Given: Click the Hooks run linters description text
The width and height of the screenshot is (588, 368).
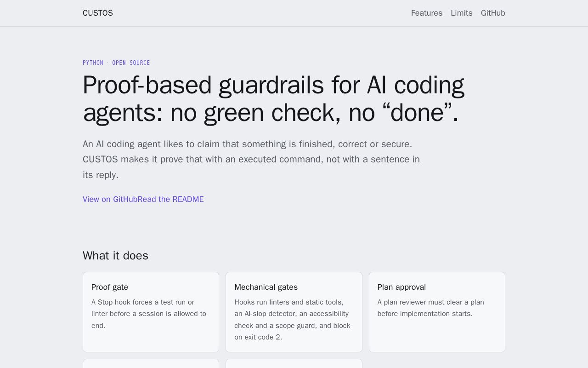Looking at the screenshot, I should [292, 320].
